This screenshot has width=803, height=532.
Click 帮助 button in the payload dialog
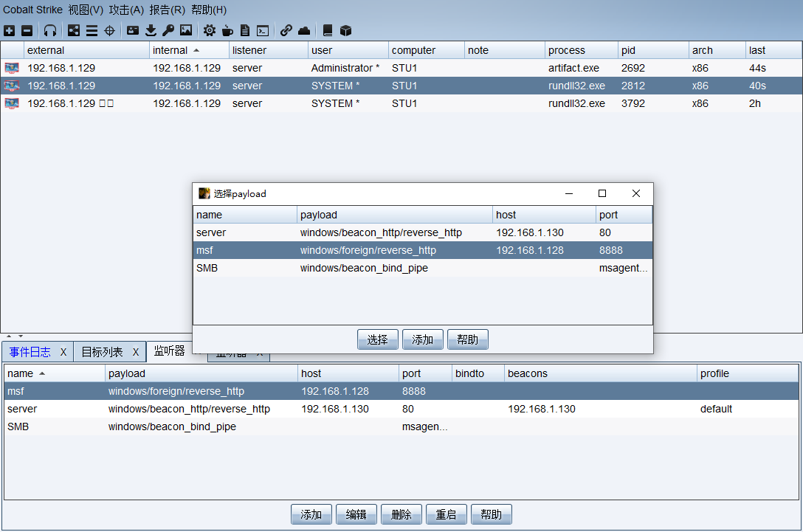click(468, 339)
